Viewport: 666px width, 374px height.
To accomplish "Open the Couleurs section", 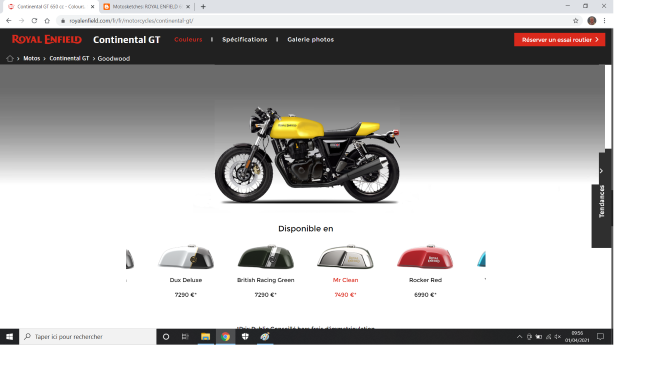I will tap(188, 39).
